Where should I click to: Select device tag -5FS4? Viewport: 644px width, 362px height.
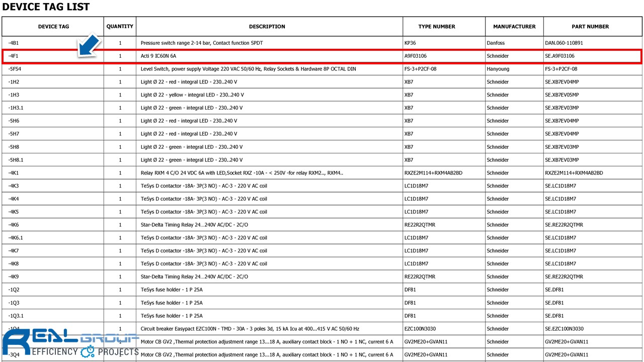click(x=15, y=69)
